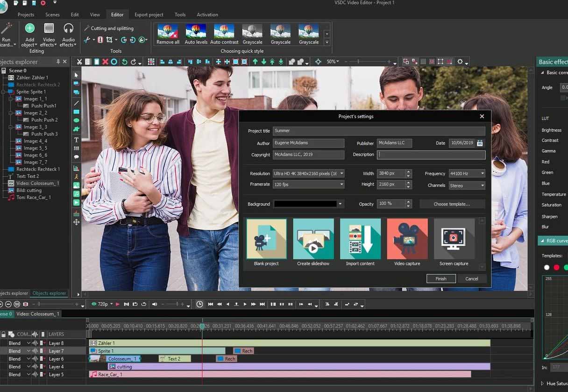Click the scissors cut icon
This screenshot has width=568, height=392.
pyautogui.click(x=79, y=62)
